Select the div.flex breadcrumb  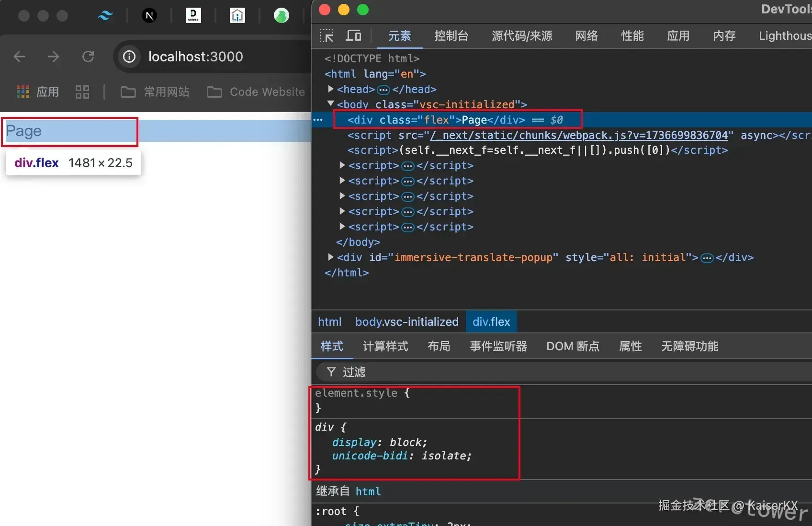pyautogui.click(x=491, y=322)
